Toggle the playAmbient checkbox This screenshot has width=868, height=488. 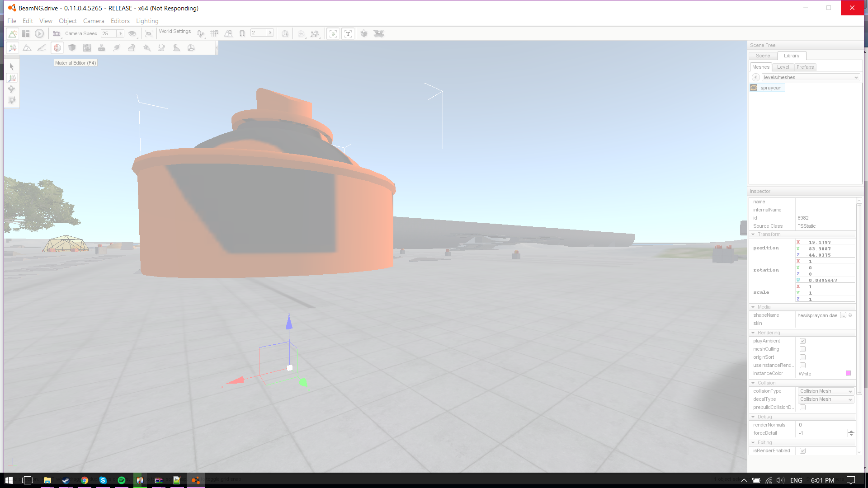(802, 341)
